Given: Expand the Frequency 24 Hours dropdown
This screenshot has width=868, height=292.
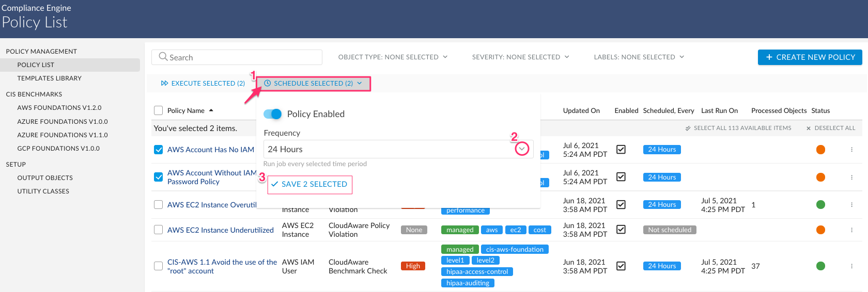Looking at the screenshot, I should 522,149.
